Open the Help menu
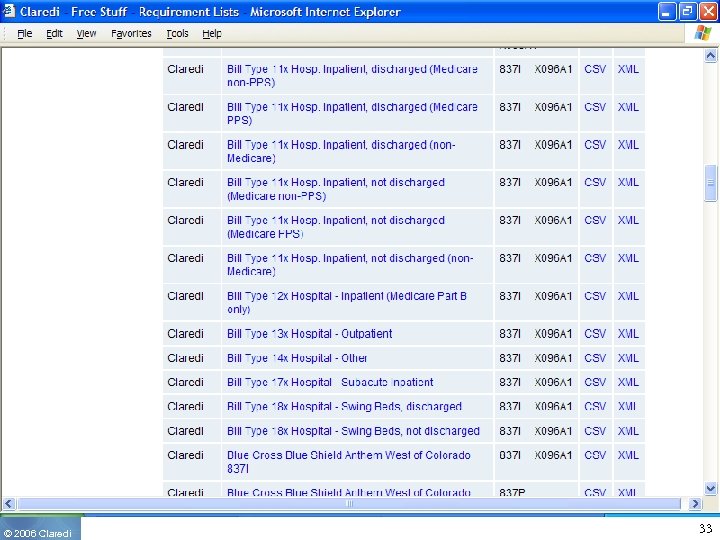720x540 pixels. pyautogui.click(x=212, y=34)
